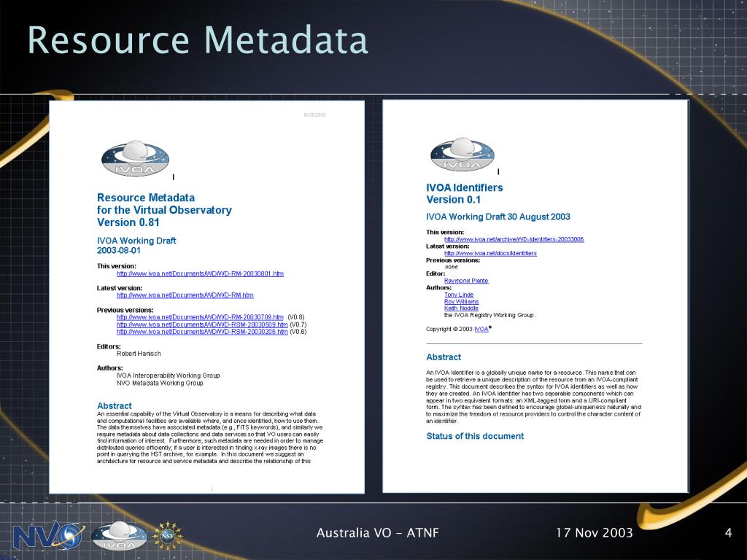This screenshot has width=747, height=560.
Task: Click 'for the Virtual Observatory' heading line
Action: click(x=164, y=210)
